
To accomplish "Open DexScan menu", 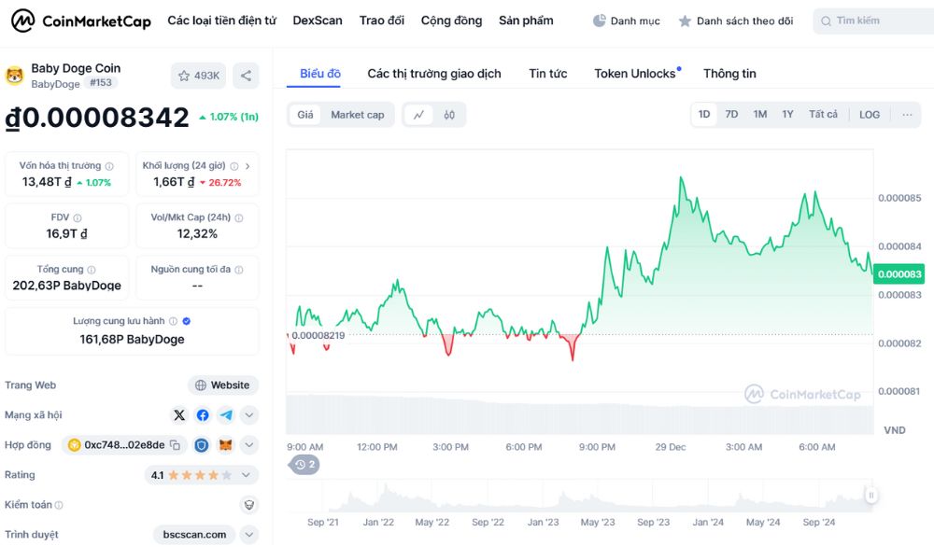I will [318, 21].
